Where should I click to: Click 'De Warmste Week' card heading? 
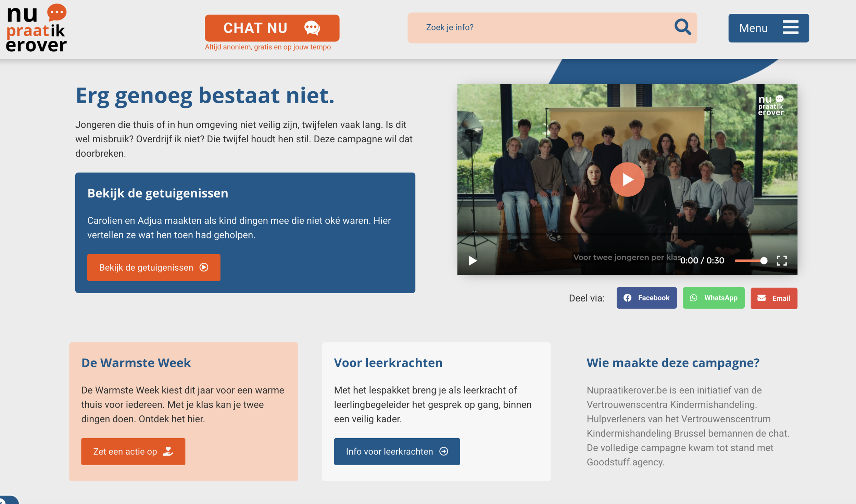tap(136, 363)
